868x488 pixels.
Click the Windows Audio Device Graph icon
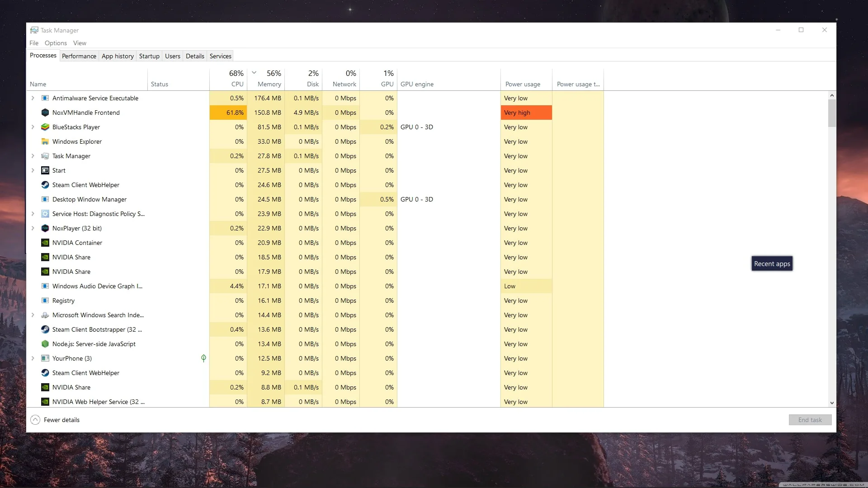pyautogui.click(x=45, y=286)
